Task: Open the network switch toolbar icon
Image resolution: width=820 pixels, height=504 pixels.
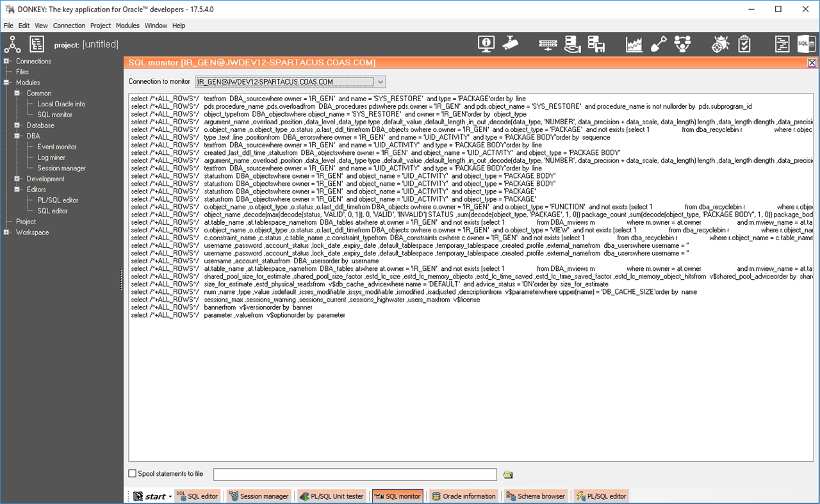Action: 548,44
